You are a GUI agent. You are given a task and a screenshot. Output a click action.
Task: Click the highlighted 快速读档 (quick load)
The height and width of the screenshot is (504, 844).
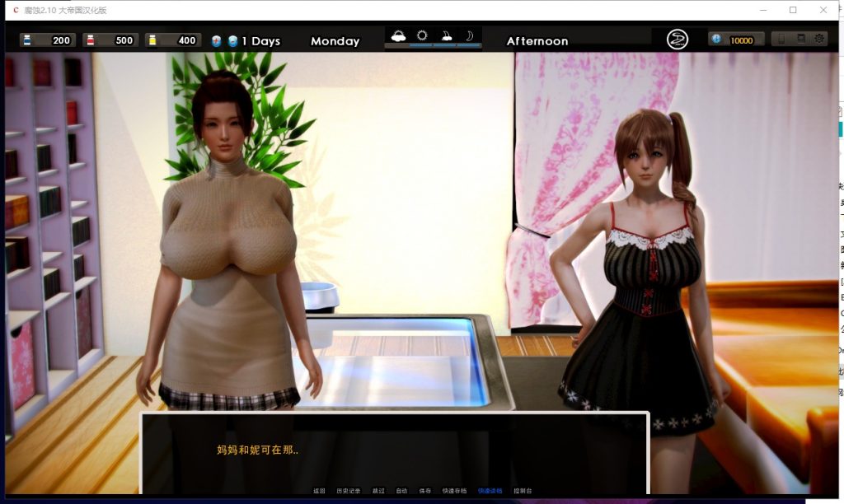[x=490, y=490]
